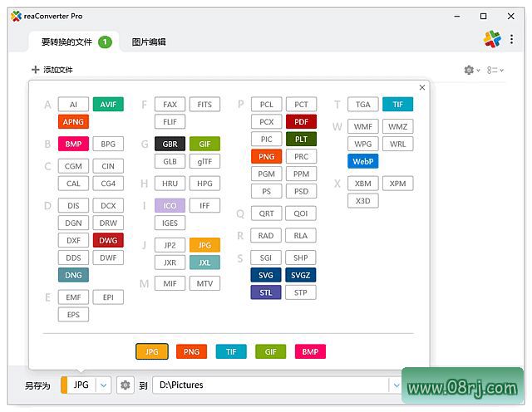Pick the red PDF format
The width and height of the screenshot is (532, 412).
tap(301, 122)
